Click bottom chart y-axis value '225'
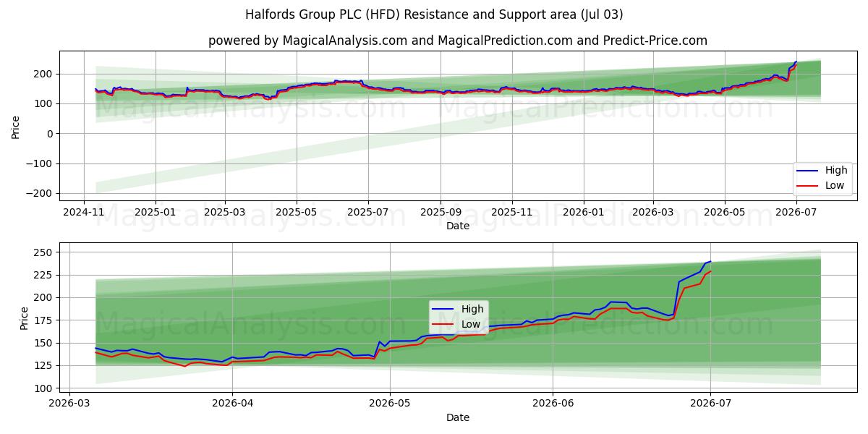Image resolution: width=868 pixels, height=434 pixels. pos(43,275)
